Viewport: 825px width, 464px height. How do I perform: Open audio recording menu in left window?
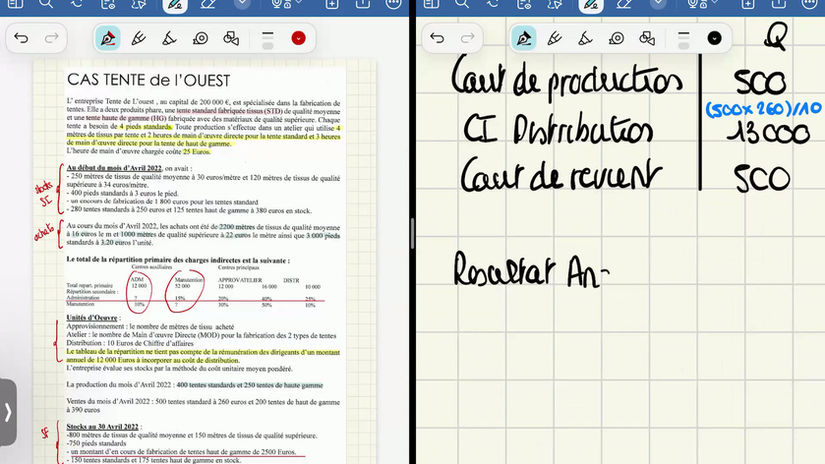pyautogui.click(x=286, y=4)
